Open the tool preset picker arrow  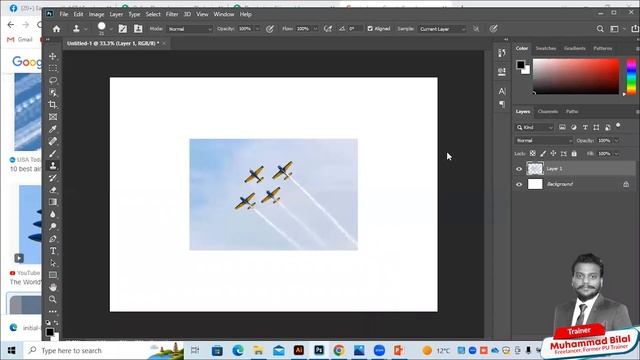pyautogui.click(x=85, y=29)
